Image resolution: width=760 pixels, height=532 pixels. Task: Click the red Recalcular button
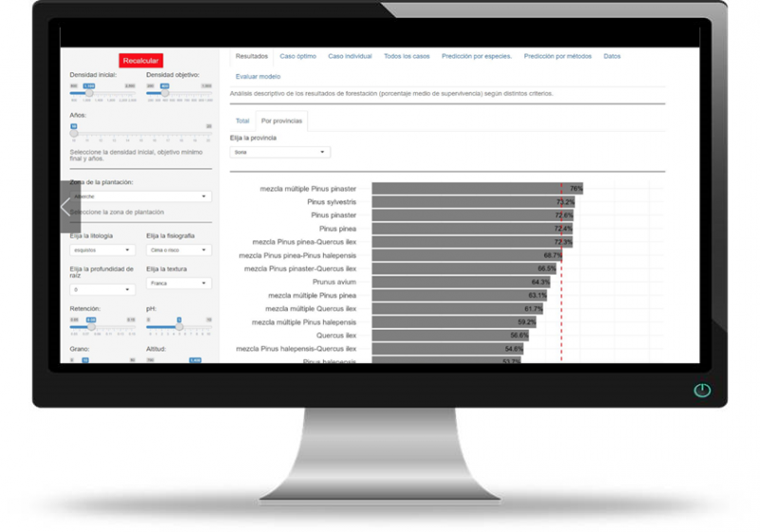pyautogui.click(x=141, y=61)
